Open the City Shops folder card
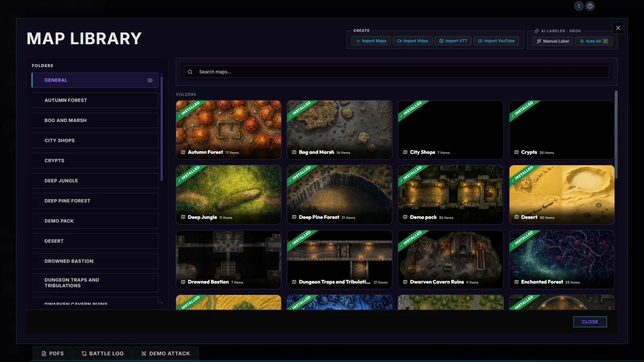The image size is (644, 362). [x=451, y=130]
